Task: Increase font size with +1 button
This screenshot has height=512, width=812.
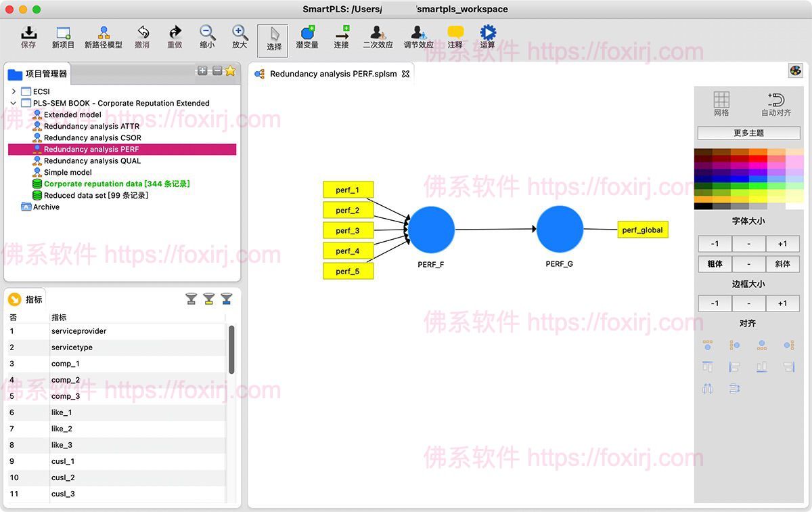Action: (783, 243)
